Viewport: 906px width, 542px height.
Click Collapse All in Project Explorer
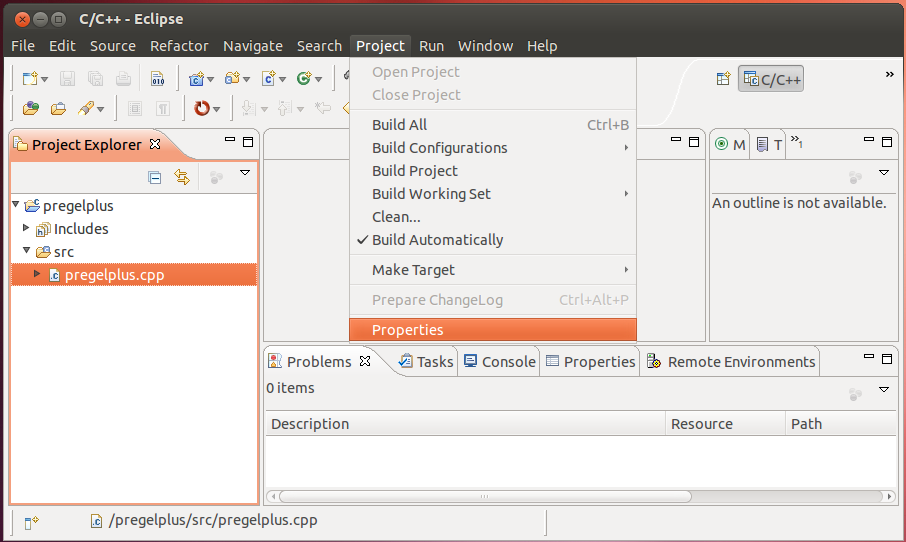(x=154, y=177)
